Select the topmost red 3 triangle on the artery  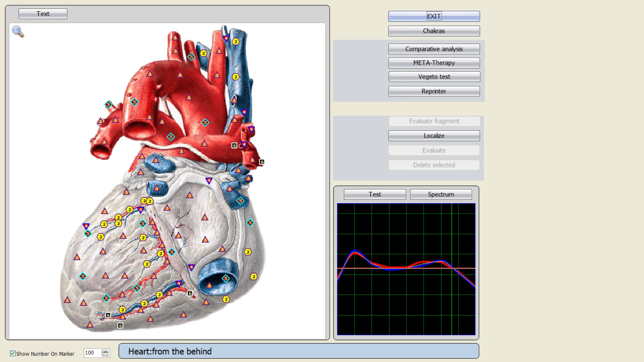click(x=174, y=37)
